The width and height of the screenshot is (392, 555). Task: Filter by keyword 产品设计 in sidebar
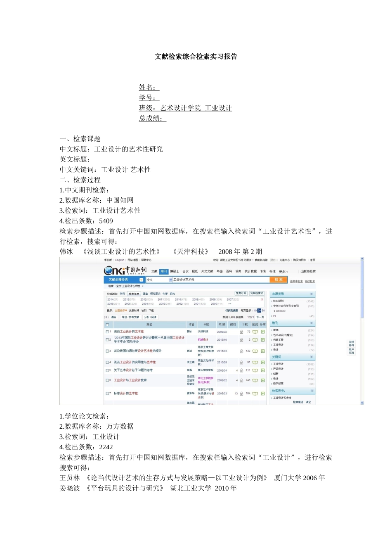[278, 369]
